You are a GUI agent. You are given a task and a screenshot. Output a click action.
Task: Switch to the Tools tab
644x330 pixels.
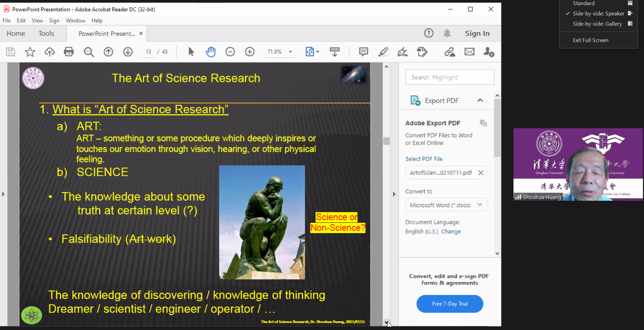pyautogui.click(x=46, y=34)
